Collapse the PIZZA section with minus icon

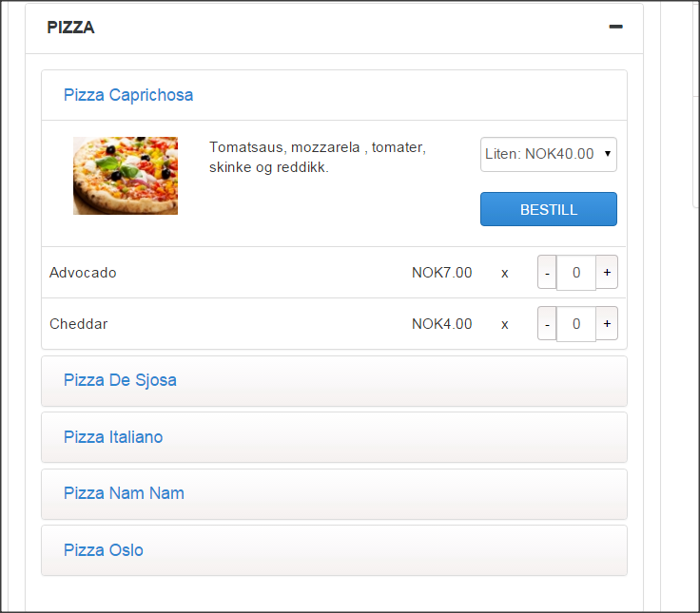pyautogui.click(x=615, y=27)
